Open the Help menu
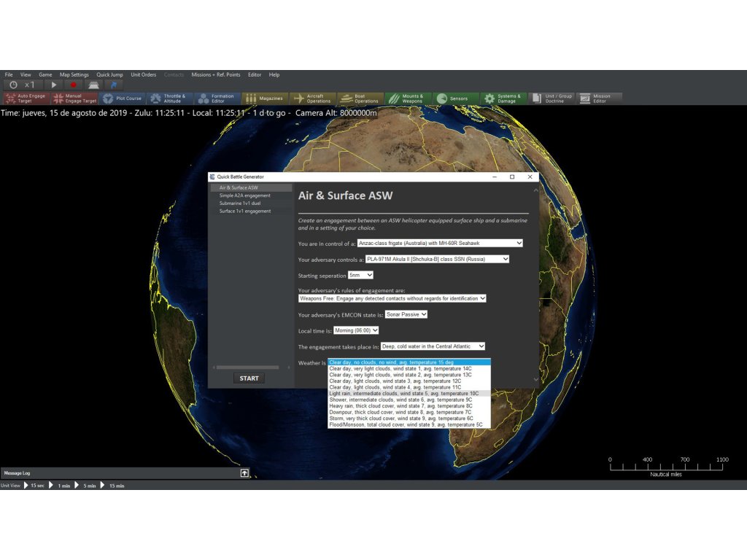This screenshot has width=747, height=560. [274, 75]
